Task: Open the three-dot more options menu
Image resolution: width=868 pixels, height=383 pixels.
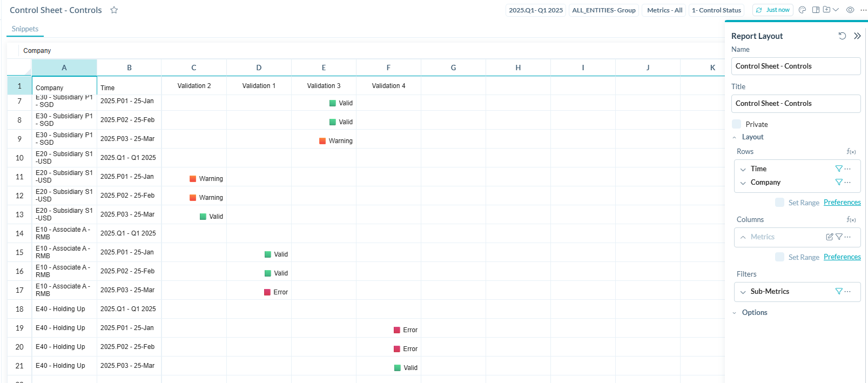Action: (863, 10)
